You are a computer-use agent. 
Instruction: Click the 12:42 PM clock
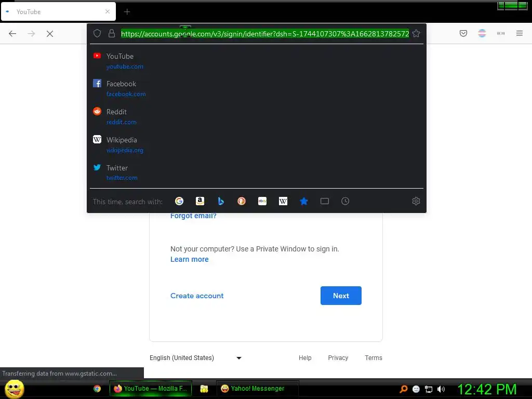click(487, 389)
